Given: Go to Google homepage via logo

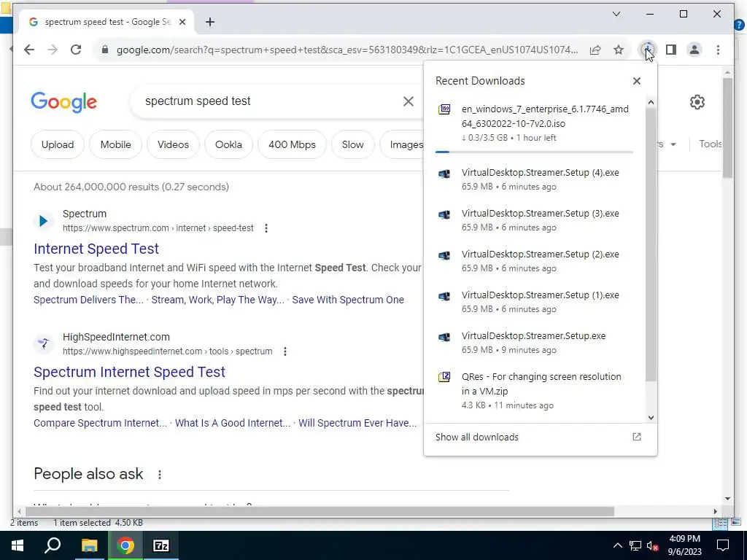Looking at the screenshot, I should click(64, 102).
